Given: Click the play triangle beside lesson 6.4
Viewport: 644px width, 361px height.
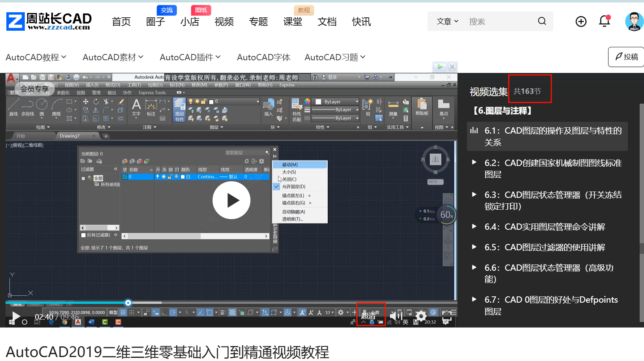Looking at the screenshot, I should click(x=474, y=226).
